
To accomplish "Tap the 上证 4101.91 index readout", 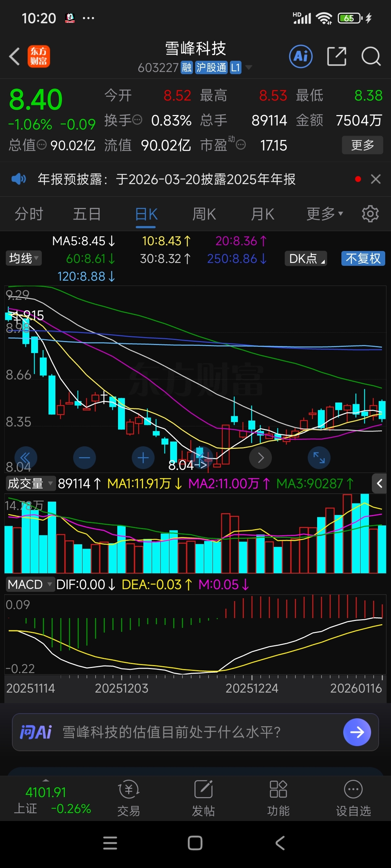I will [x=46, y=792].
